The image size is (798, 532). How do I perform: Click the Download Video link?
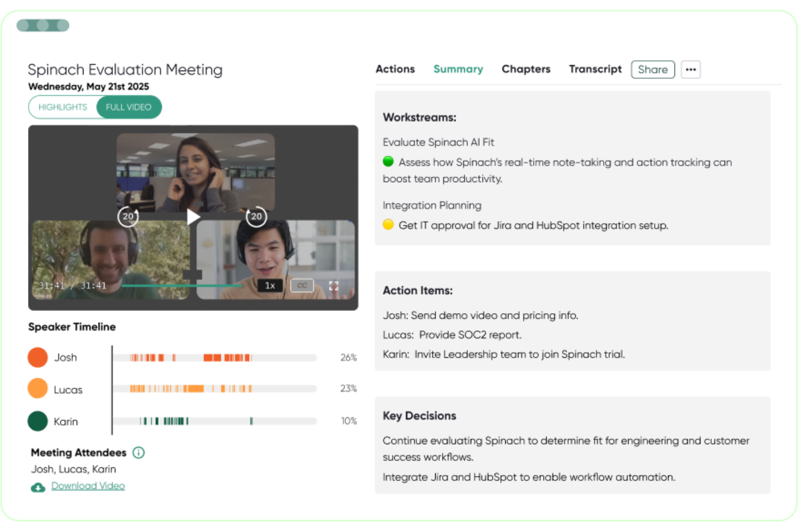click(88, 486)
